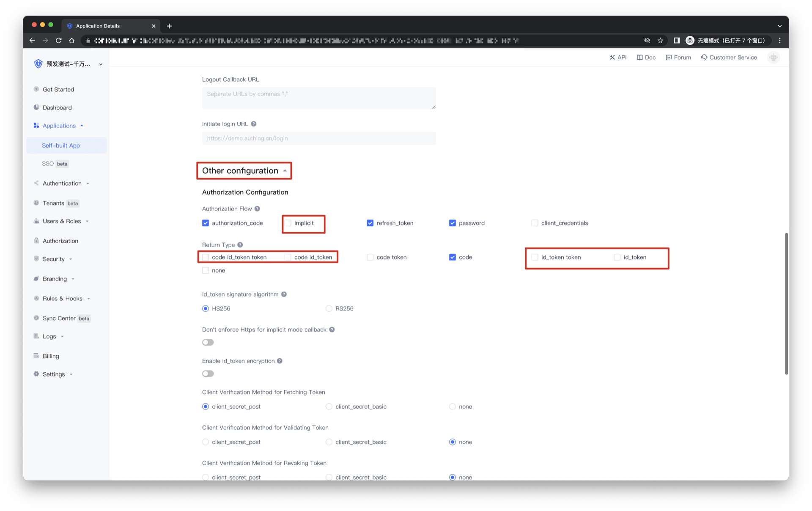This screenshot has height=511, width=812.
Task: Expand the Authentication sidebar menu
Action: coord(62,184)
